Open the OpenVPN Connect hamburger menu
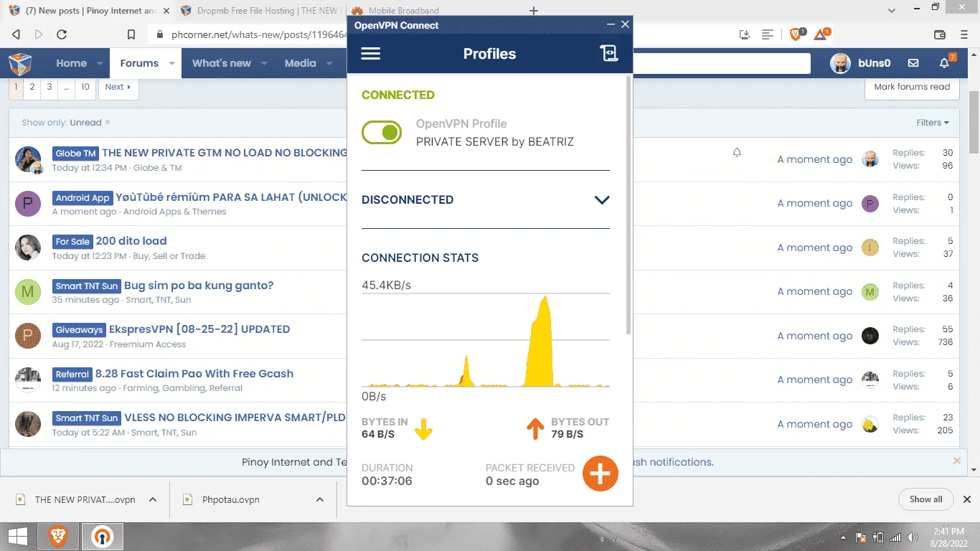980x551 pixels. pos(371,54)
